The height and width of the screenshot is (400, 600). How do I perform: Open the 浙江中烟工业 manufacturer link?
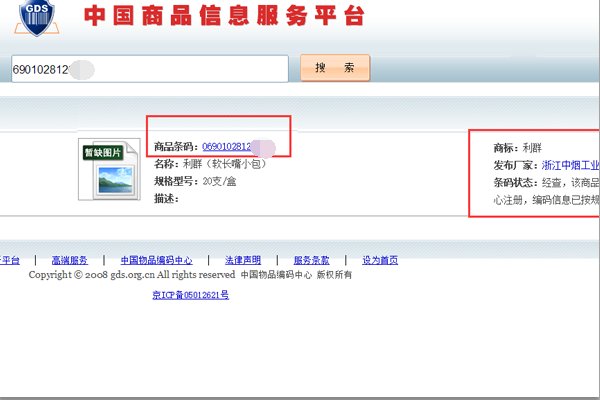click(x=571, y=165)
